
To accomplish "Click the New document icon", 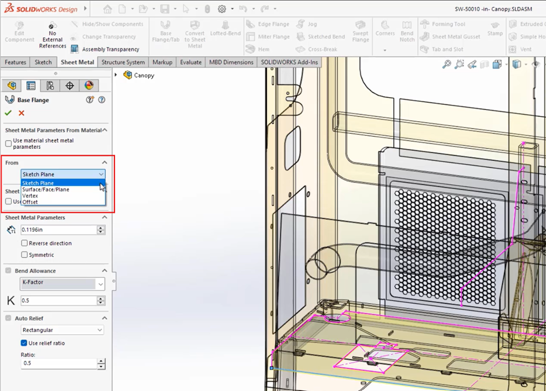I will point(122,9).
